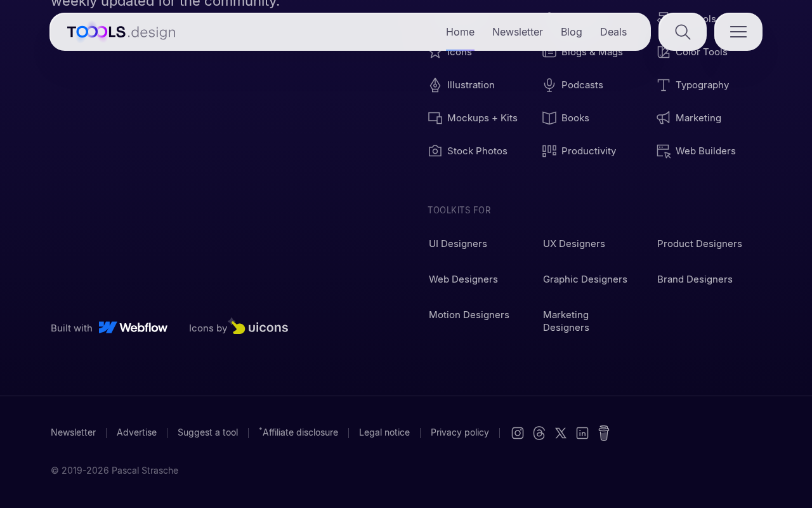
Task: Open the search magnifier button
Action: (x=683, y=32)
